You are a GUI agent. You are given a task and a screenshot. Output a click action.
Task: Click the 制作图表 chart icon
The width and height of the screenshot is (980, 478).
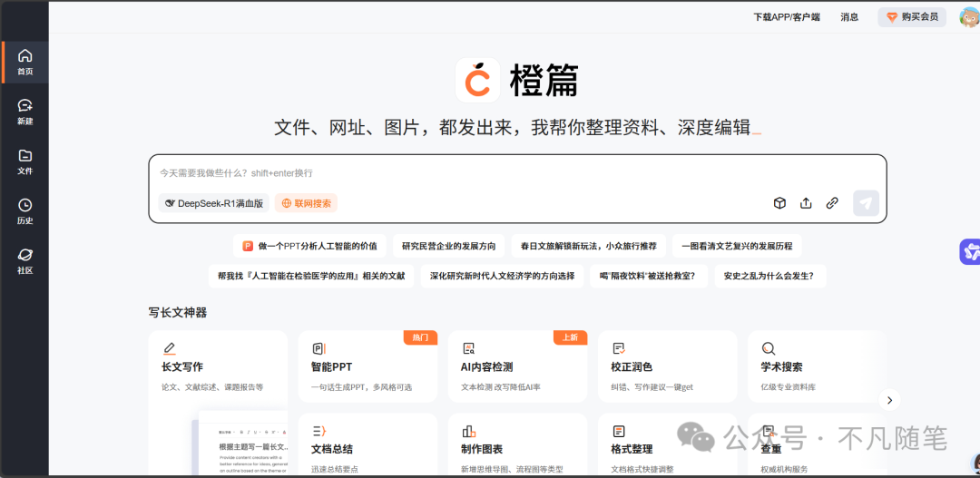(x=469, y=431)
